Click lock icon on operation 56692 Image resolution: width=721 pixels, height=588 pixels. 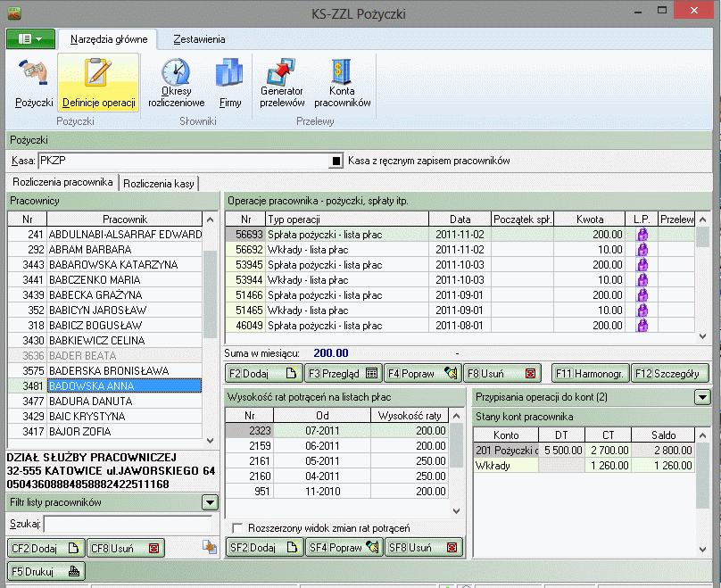point(642,250)
